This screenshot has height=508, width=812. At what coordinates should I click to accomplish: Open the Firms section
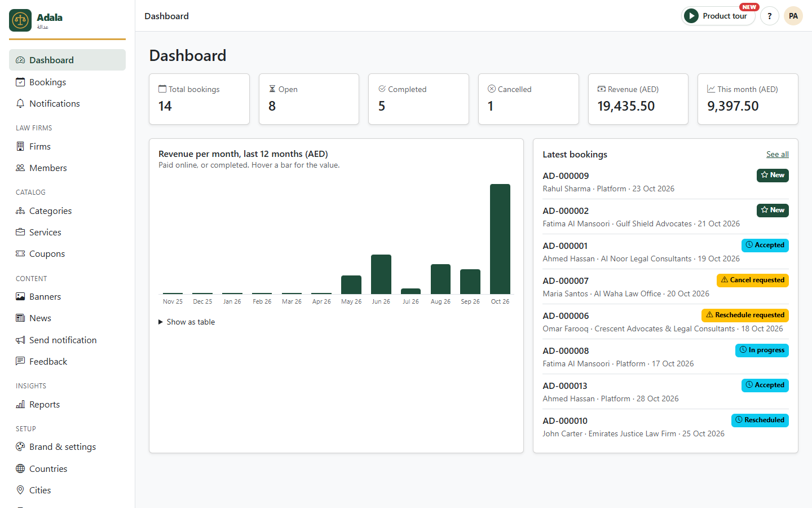tap(67, 146)
